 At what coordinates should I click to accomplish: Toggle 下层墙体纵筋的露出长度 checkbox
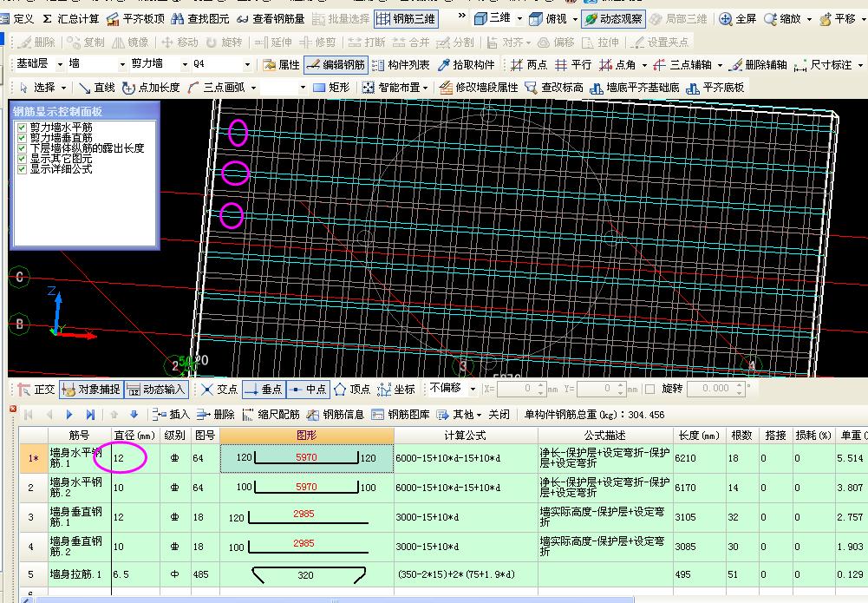coord(23,148)
